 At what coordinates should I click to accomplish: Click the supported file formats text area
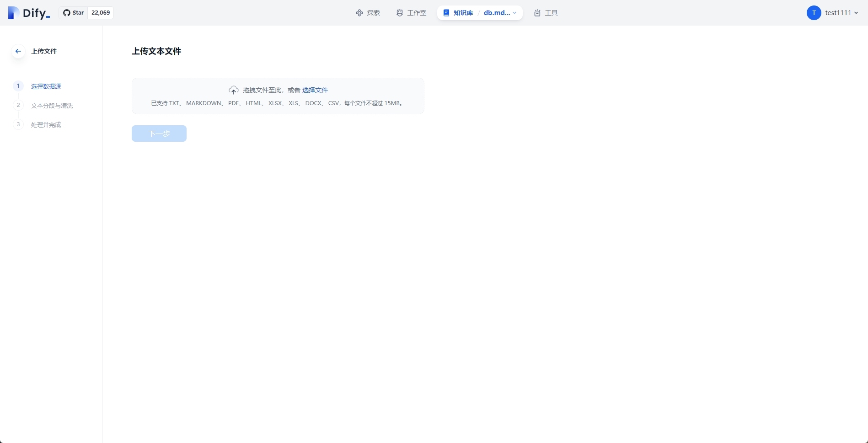point(278,103)
